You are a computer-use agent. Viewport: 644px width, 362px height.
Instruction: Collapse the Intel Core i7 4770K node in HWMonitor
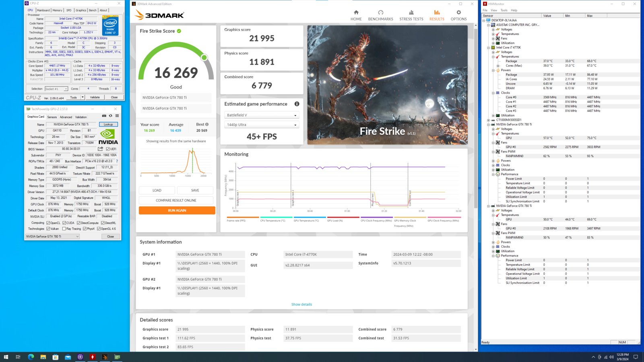coord(488,47)
